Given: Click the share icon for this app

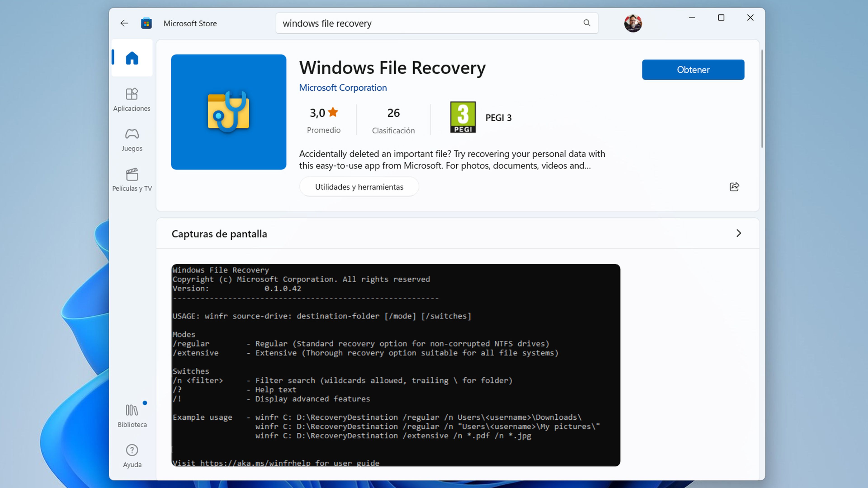Looking at the screenshot, I should coord(734,186).
